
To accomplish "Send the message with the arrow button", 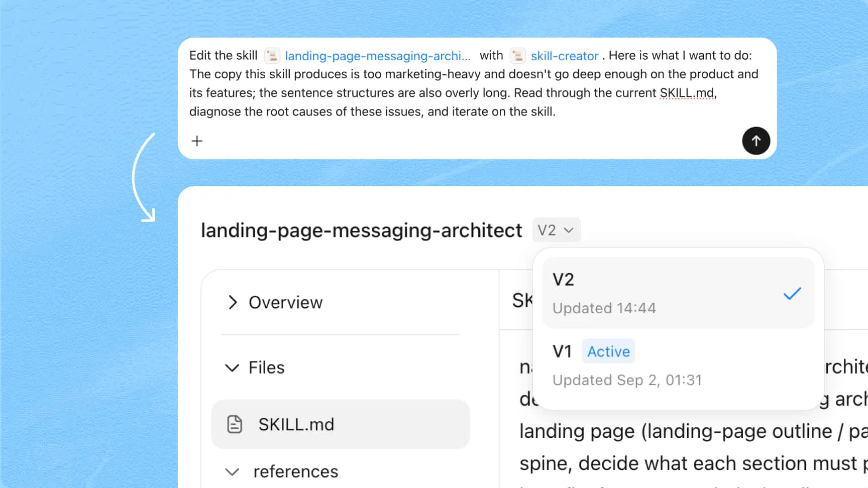I will (x=756, y=141).
